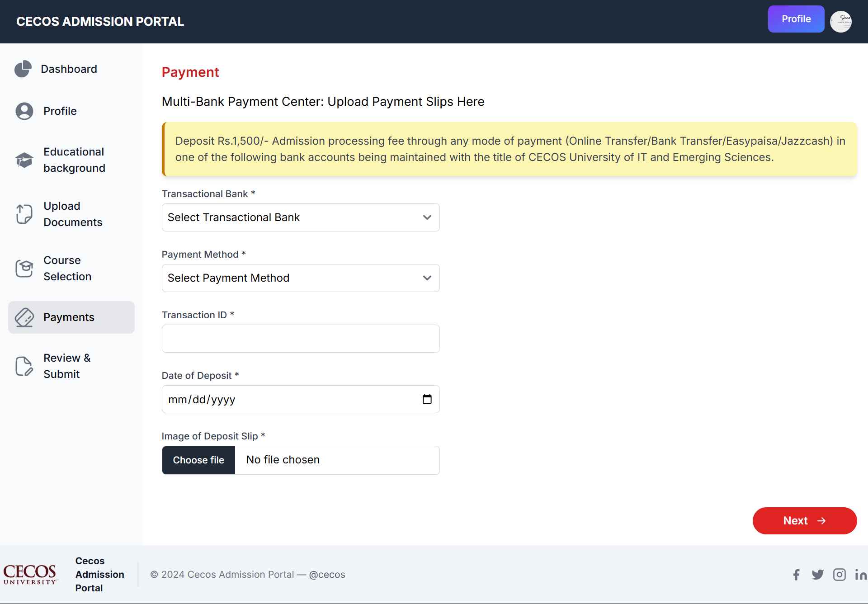Click the Upload Documents sidebar icon

tap(24, 214)
